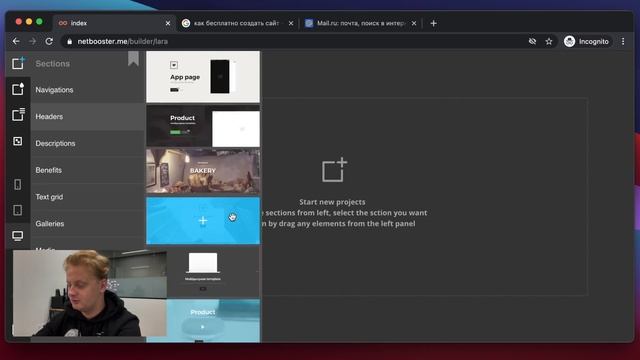Choose the App page header template
This screenshot has width=640, height=360.
(203, 77)
